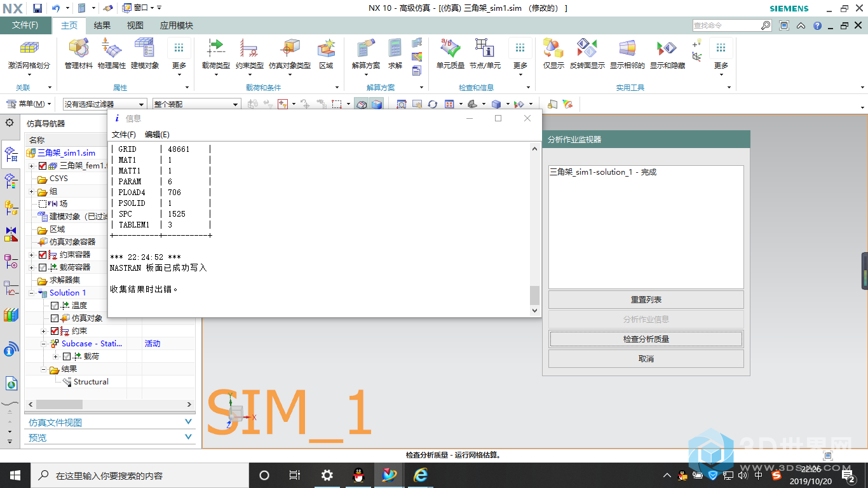
Task: Save with the floppy disk icon
Action: (x=37, y=8)
